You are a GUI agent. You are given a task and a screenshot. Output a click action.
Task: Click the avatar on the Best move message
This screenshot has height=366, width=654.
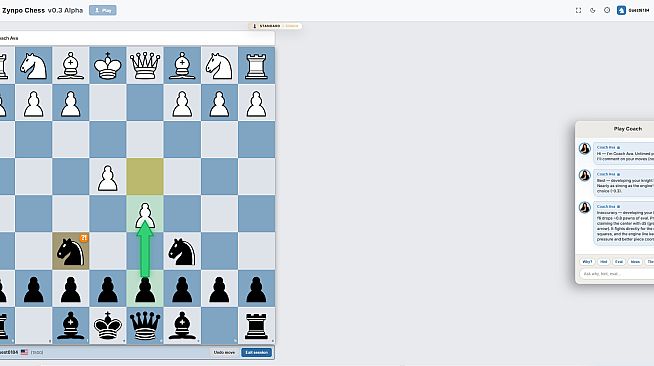(x=585, y=175)
